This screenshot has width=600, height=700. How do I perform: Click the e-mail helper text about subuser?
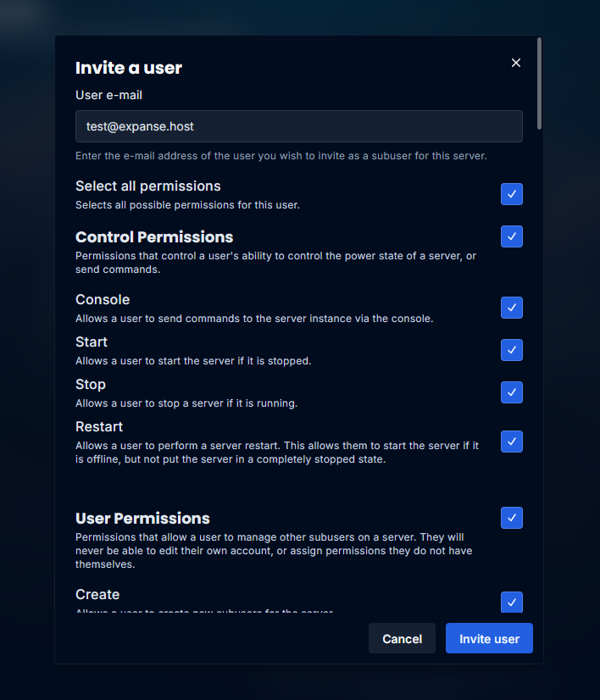click(x=281, y=156)
